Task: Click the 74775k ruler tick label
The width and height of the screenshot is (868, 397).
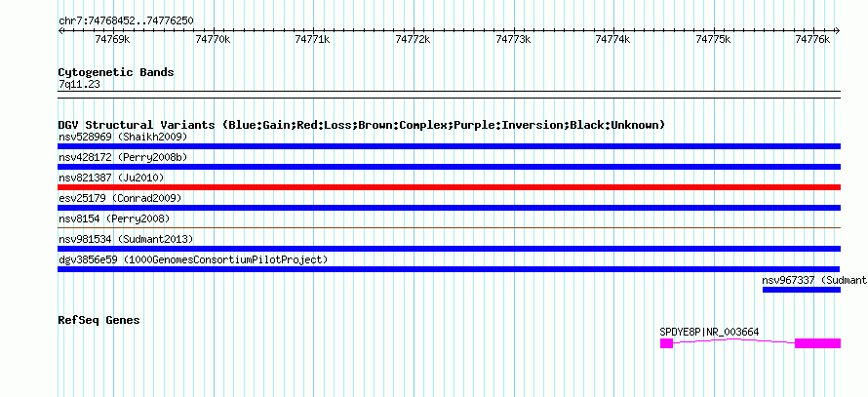Action: coord(713,39)
